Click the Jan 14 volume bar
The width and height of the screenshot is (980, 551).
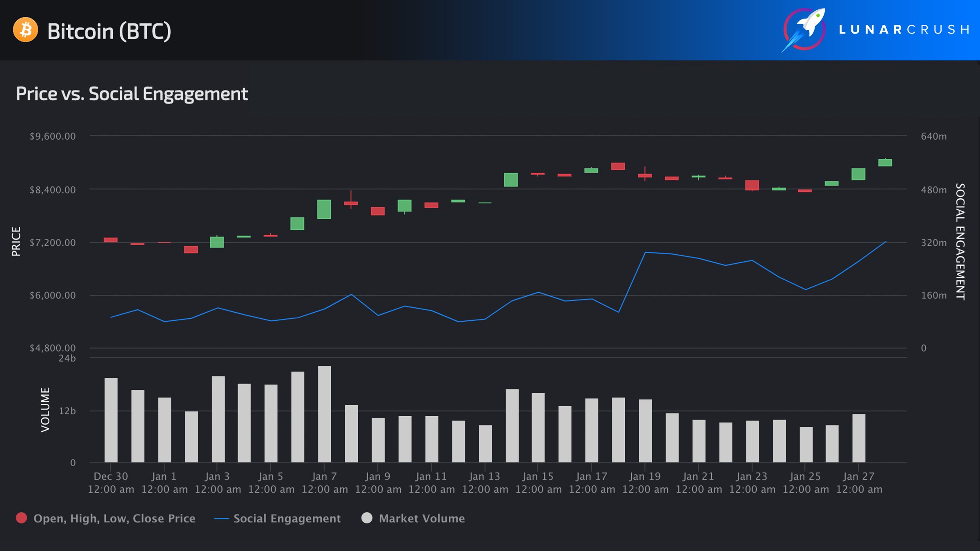click(x=512, y=426)
